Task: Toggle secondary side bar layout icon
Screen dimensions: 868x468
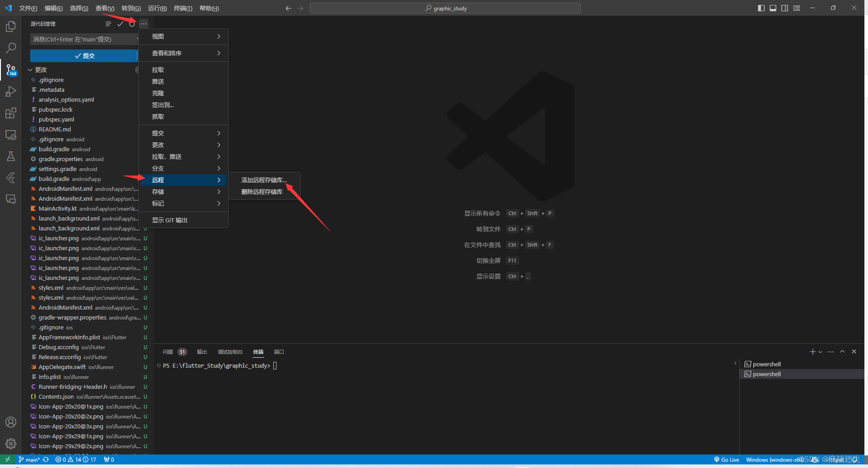Action: [785, 8]
